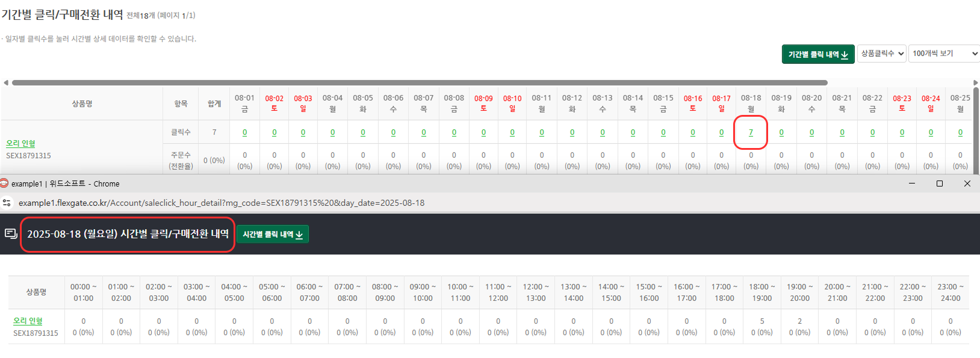Click the 08-17 click count link

click(721, 132)
